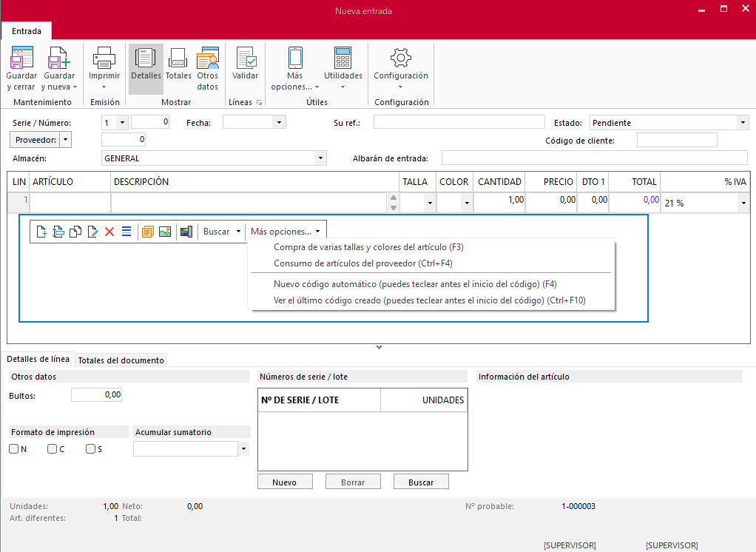Choose Consumo de artículos del proveedor
The width and height of the screenshot is (756, 552).
(x=363, y=263)
